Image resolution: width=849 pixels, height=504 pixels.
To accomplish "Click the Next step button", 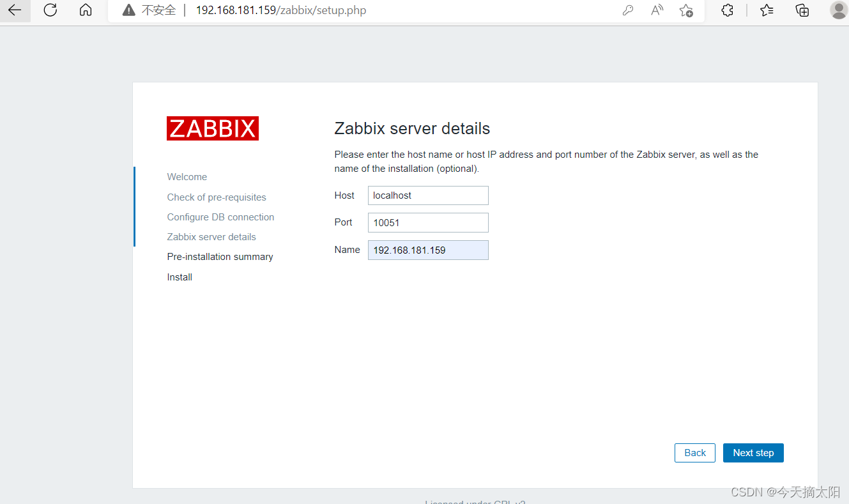I will pyautogui.click(x=753, y=453).
